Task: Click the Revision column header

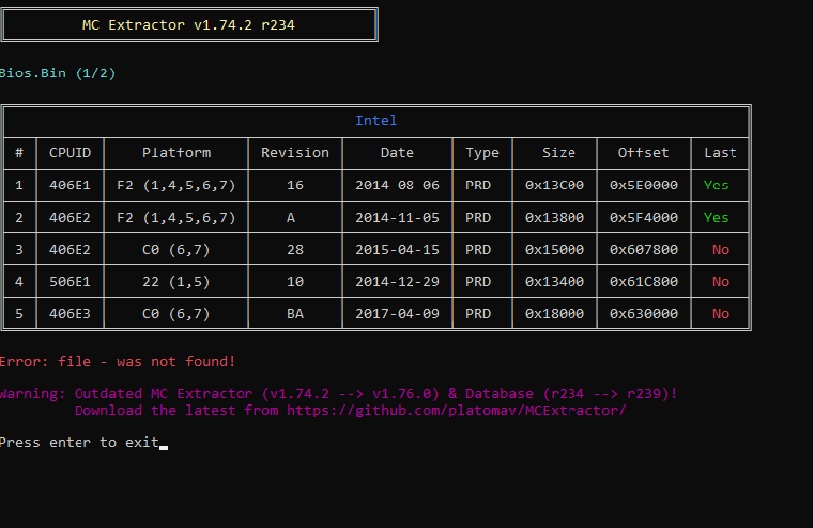Action: click(295, 152)
